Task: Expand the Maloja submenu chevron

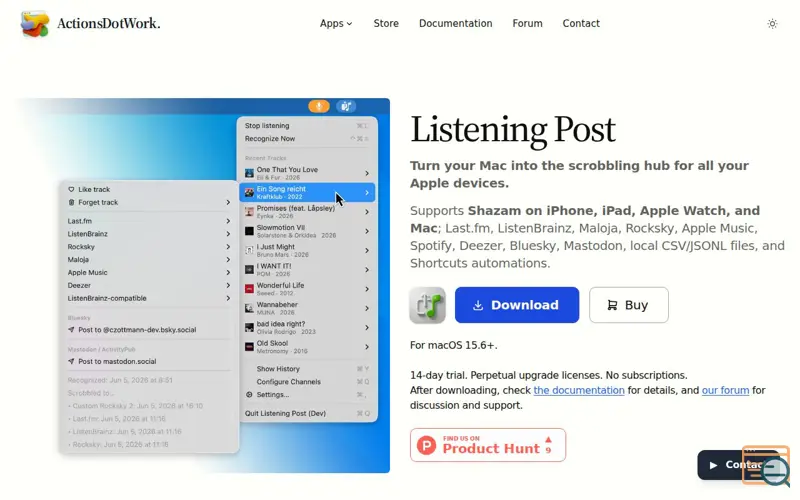Action: [228, 260]
